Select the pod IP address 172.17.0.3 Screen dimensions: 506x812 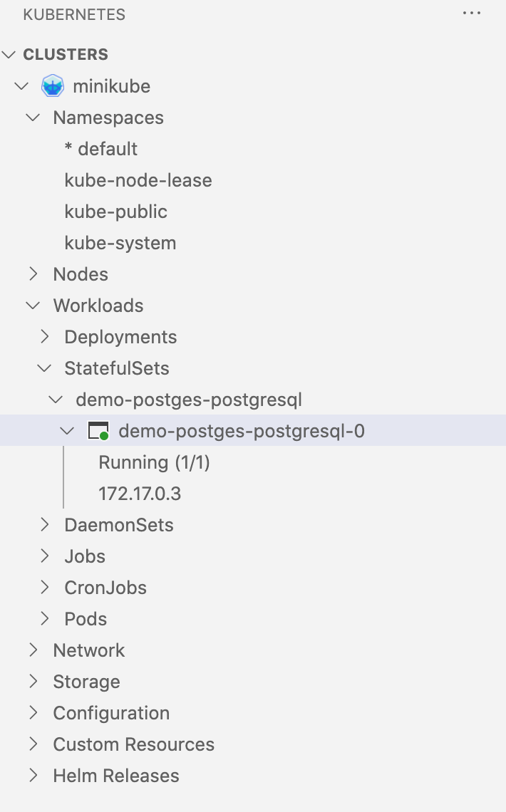click(140, 494)
